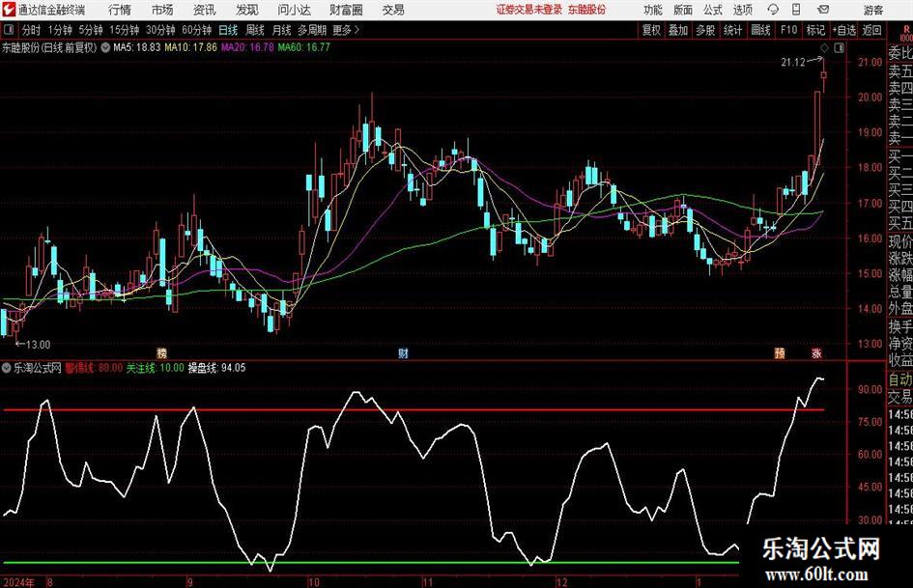Screen dimensions: 913x588
Task: Open the 发现 menu
Action: [247, 10]
